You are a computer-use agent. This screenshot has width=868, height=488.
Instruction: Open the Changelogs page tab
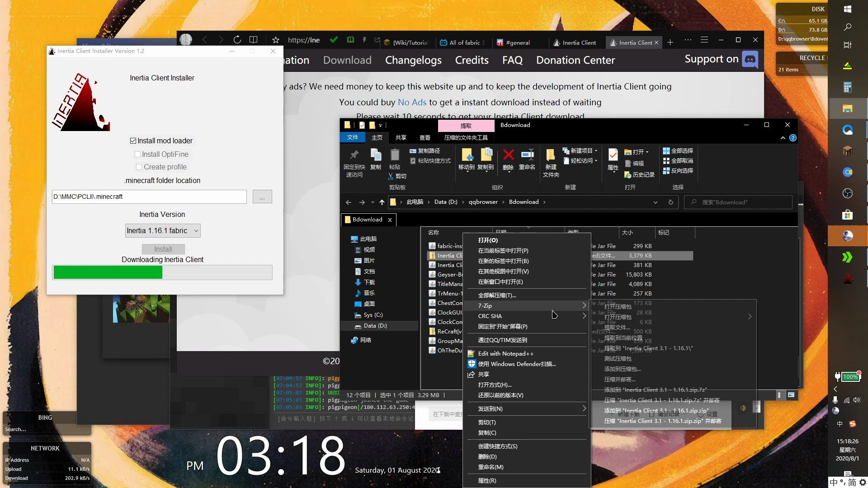[x=413, y=60]
